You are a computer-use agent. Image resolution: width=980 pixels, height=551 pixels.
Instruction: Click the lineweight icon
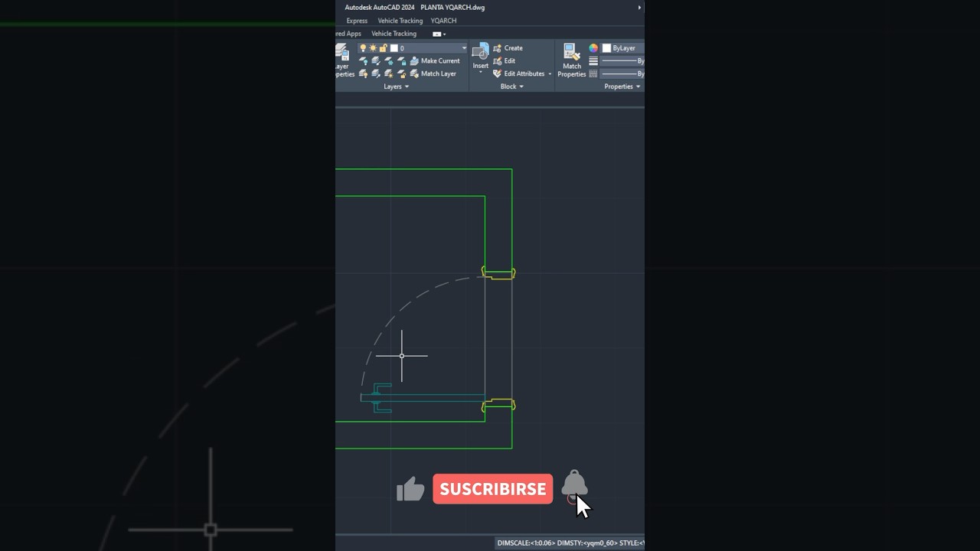coord(593,61)
